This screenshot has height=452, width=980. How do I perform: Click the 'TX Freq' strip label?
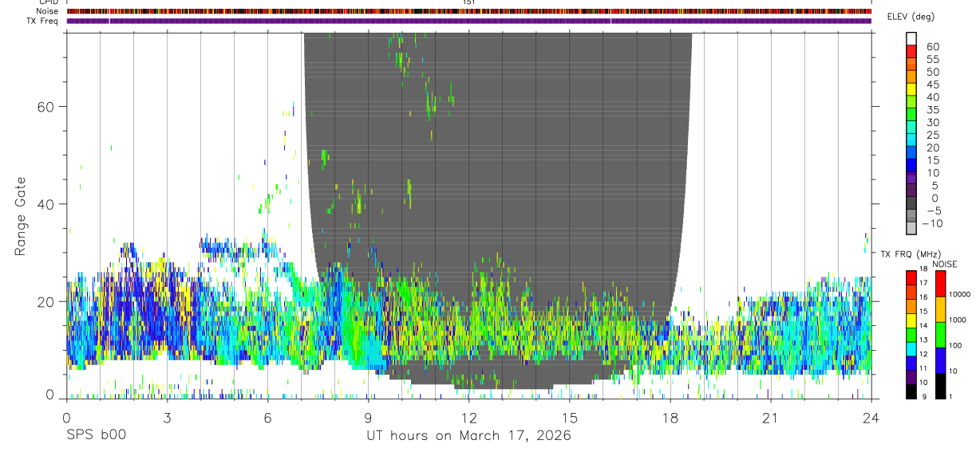pyautogui.click(x=43, y=20)
